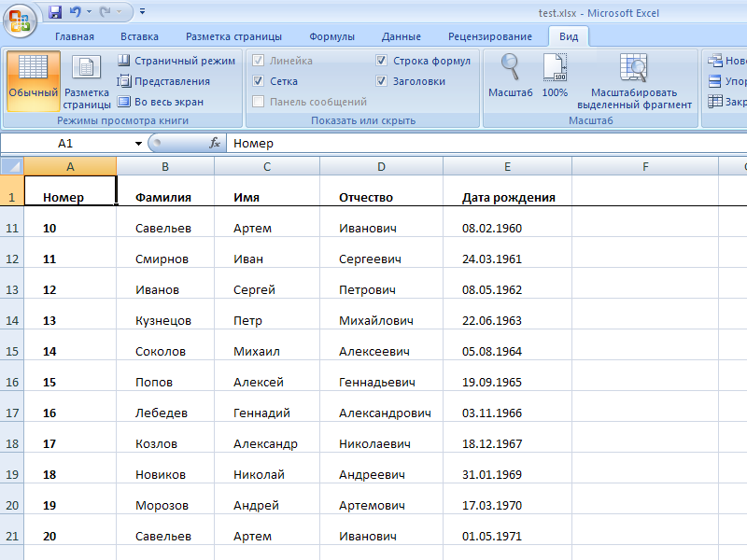Select the date cell 03.11.1966

click(x=507, y=406)
